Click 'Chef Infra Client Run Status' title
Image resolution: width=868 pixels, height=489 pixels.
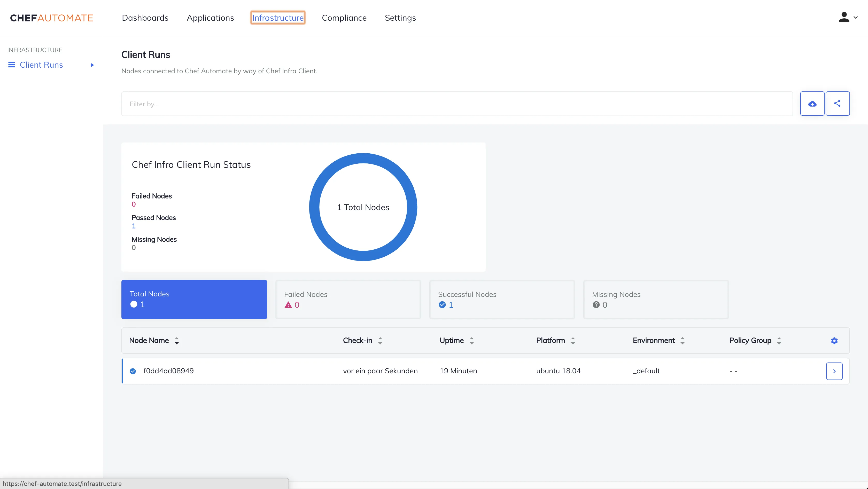coord(191,165)
